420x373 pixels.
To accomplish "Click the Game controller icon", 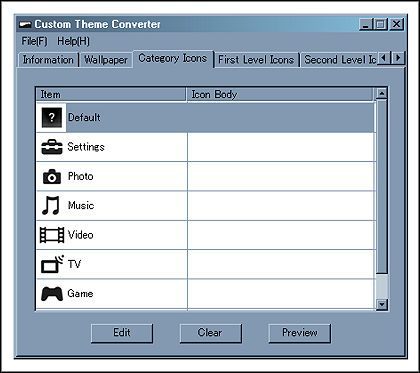I will coord(52,294).
